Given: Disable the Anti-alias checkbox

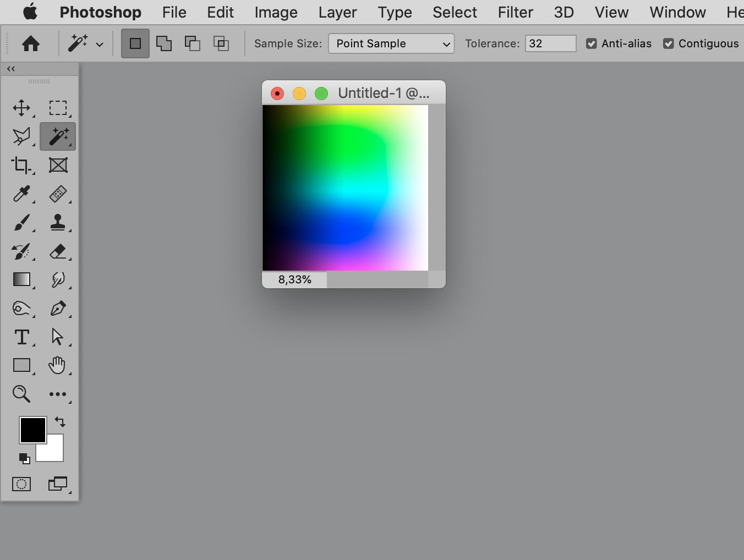Looking at the screenshot, I should tap(592, 43).
